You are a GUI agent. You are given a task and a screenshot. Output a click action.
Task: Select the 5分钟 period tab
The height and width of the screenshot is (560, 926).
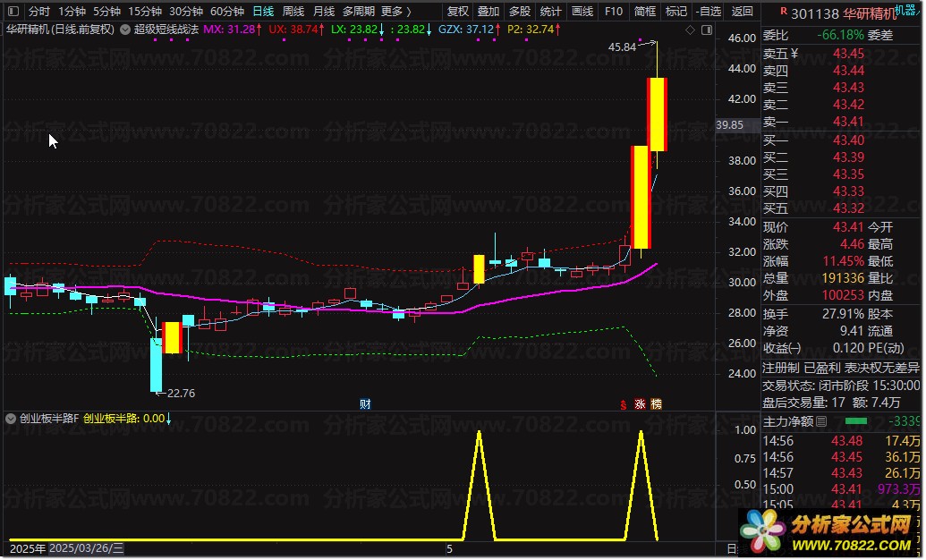[x=106, y=12]
